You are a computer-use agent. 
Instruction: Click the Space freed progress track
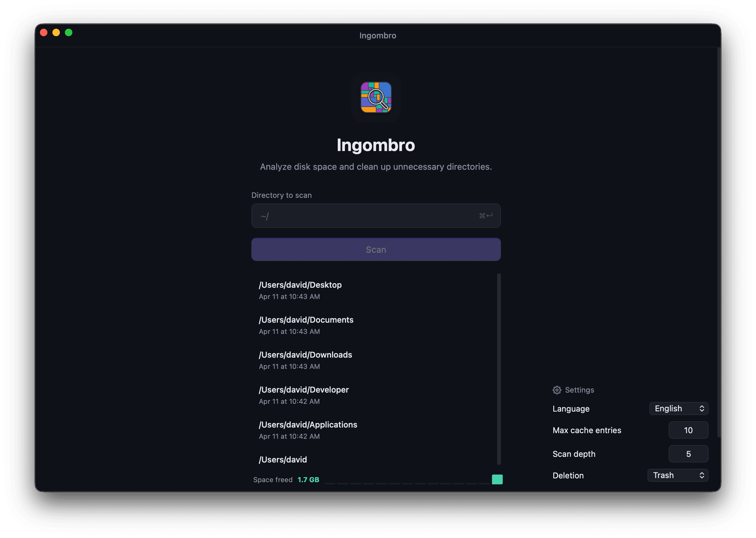tap(407, 483)
